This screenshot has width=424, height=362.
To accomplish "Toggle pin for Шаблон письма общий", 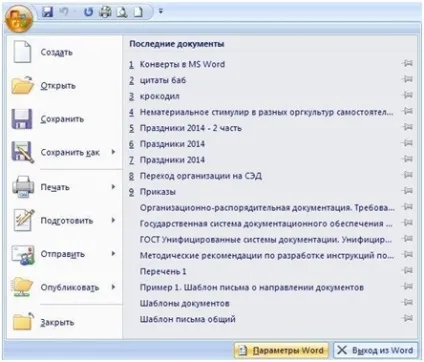I will [x=407, y=318].
